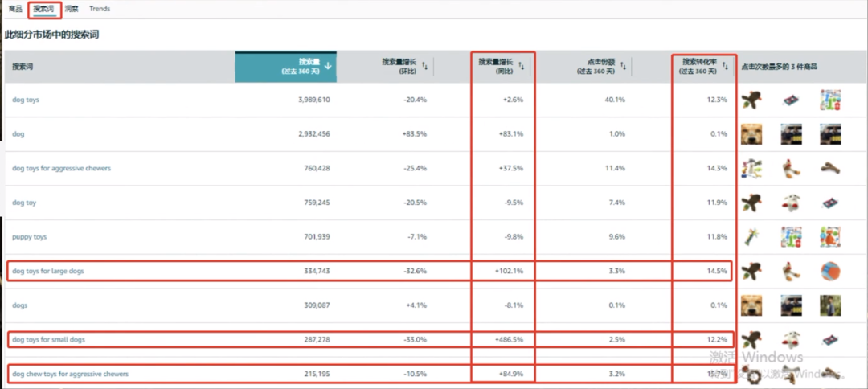
Task: Click the 3,989,610 search volume value
Action: point(314,100)
